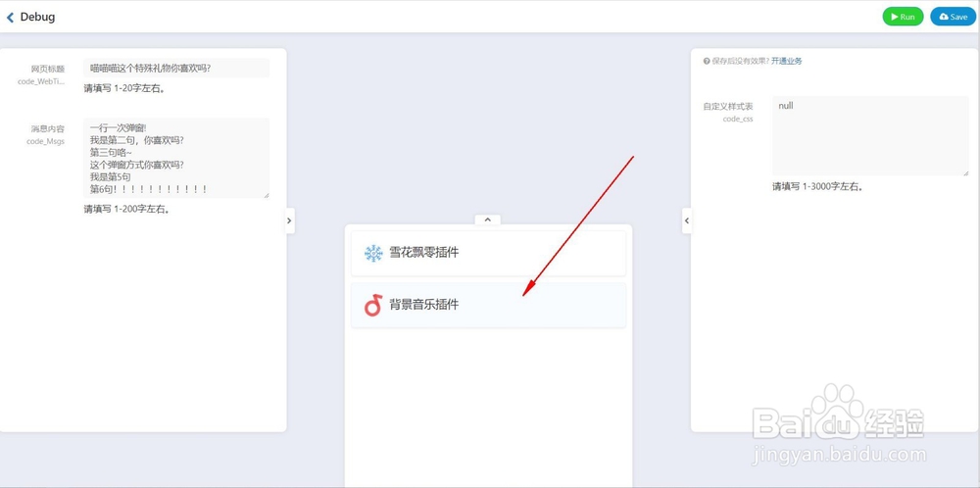This screenshot has width=980, height=488.
Task: Collapse the plugin list with the up chevron
Action: coord(487,220)
